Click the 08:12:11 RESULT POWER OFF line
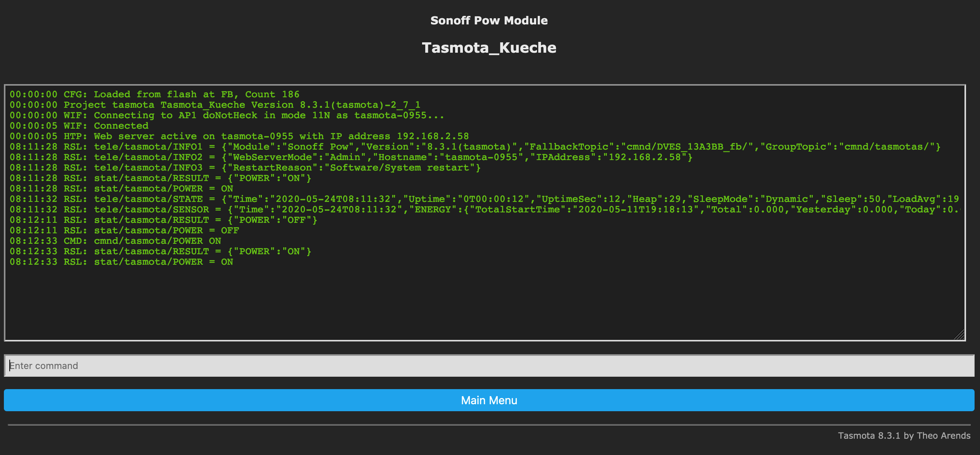The height and width of the screenshot is (455, 980). (x=163, y=220)
